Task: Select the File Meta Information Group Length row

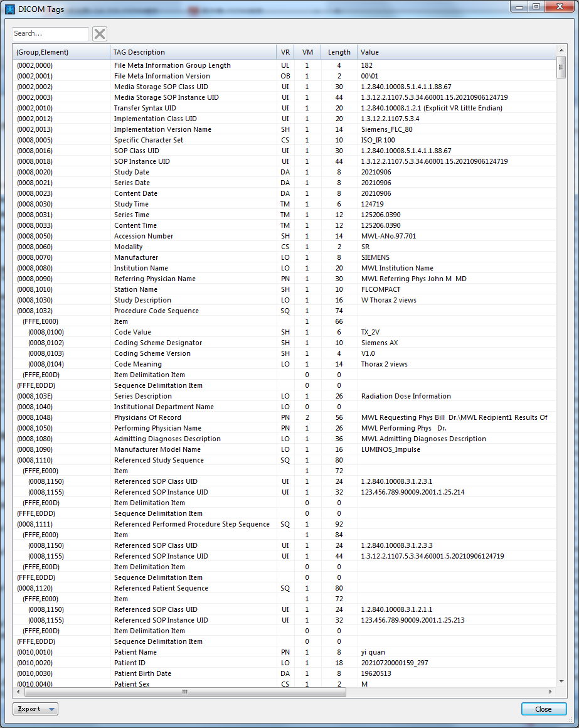Action: tap(284, 65)
